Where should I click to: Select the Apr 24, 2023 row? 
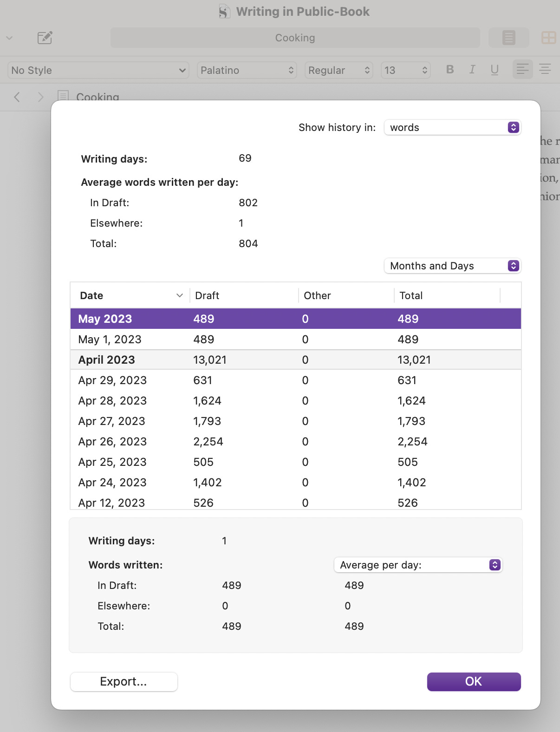(296, 483)
